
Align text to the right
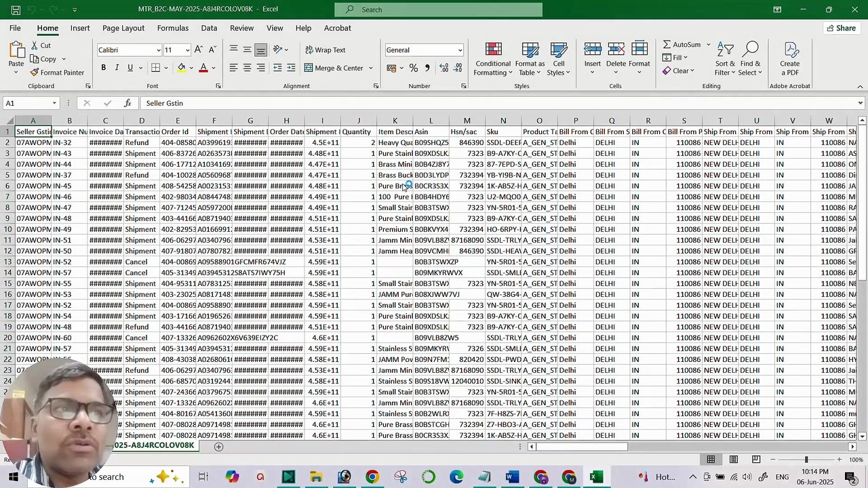coord(260,68)
